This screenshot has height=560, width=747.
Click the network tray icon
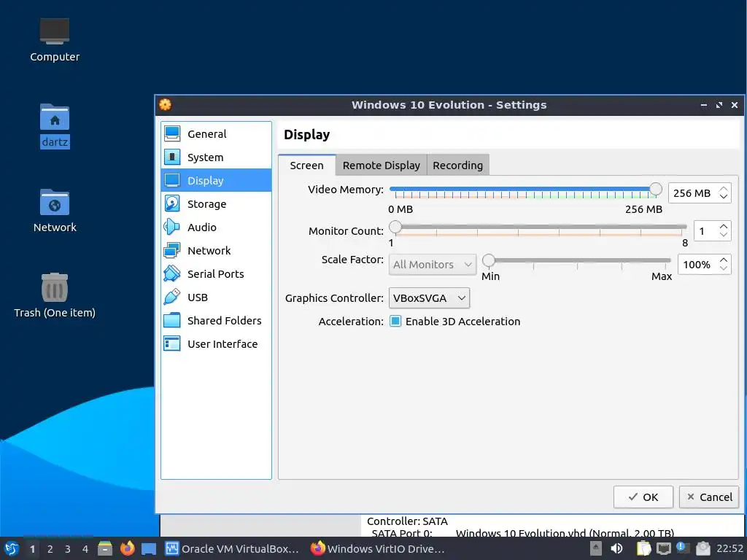click(664, 549)
